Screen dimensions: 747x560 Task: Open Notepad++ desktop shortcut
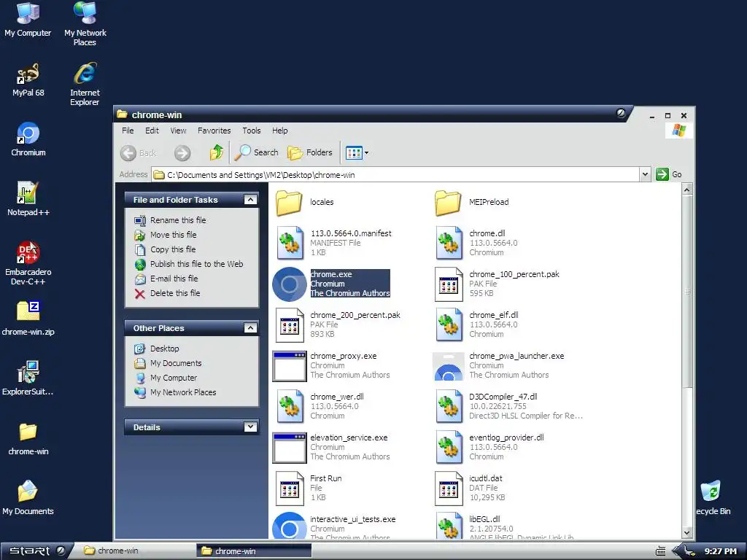click(x=28, y=199)
